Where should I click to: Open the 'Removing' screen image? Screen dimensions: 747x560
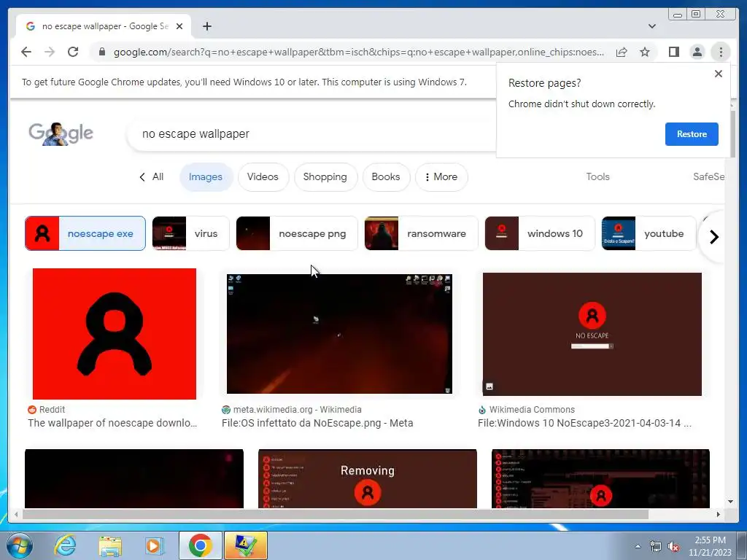[x=368, y=478]
